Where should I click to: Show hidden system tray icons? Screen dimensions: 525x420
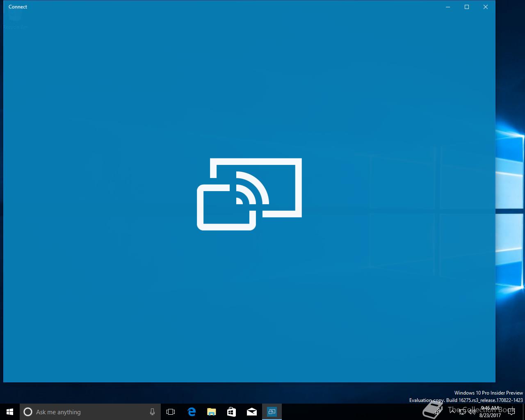(x=452, y=412)
